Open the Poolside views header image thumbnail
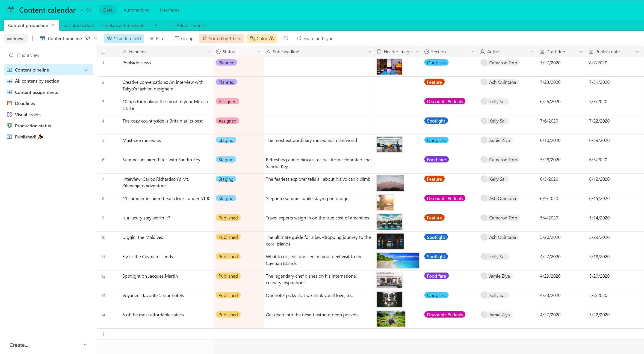Image resolution: width=644 pixels, height=354 pixels. click(389, 67)
